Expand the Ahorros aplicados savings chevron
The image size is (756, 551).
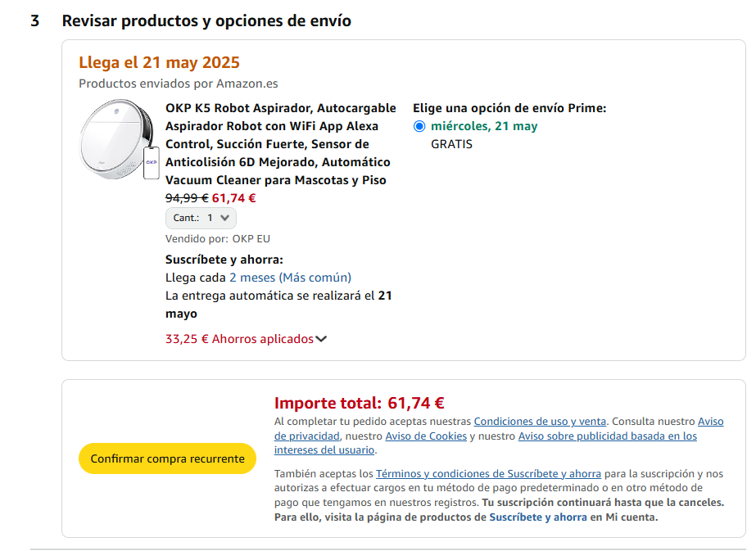click(321, 339)
